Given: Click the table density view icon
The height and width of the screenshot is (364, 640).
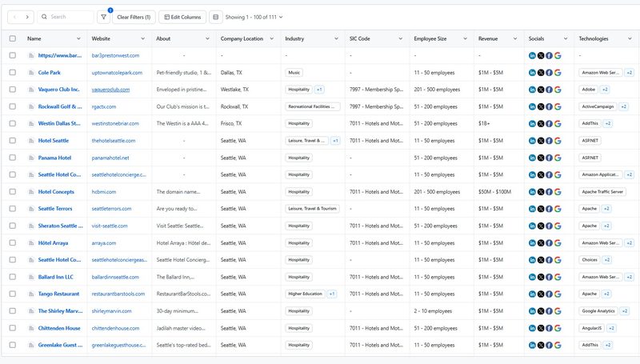Looking at the screenshot, I should click(216, 17).
